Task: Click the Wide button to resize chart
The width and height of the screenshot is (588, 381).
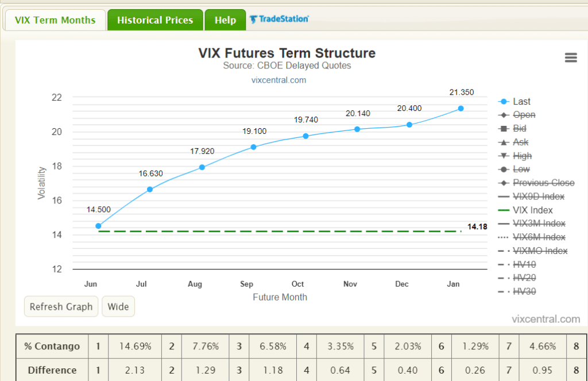Action: pos(118,306)
